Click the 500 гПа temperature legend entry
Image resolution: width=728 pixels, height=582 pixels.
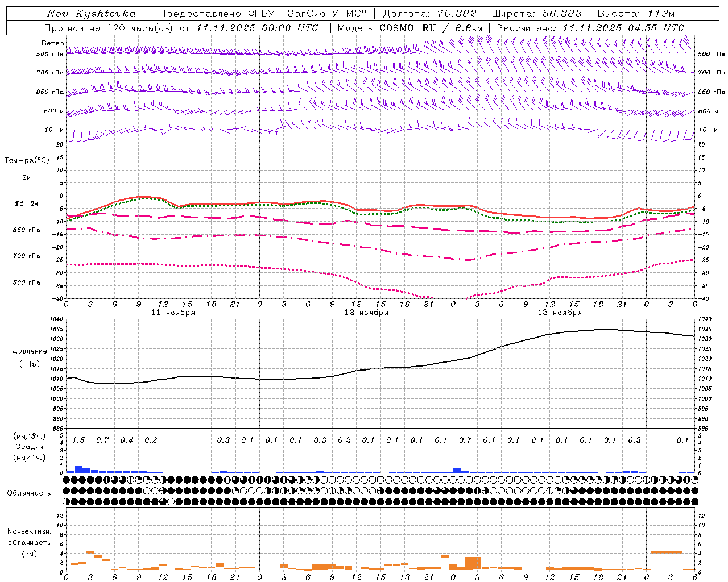point(26,282)
